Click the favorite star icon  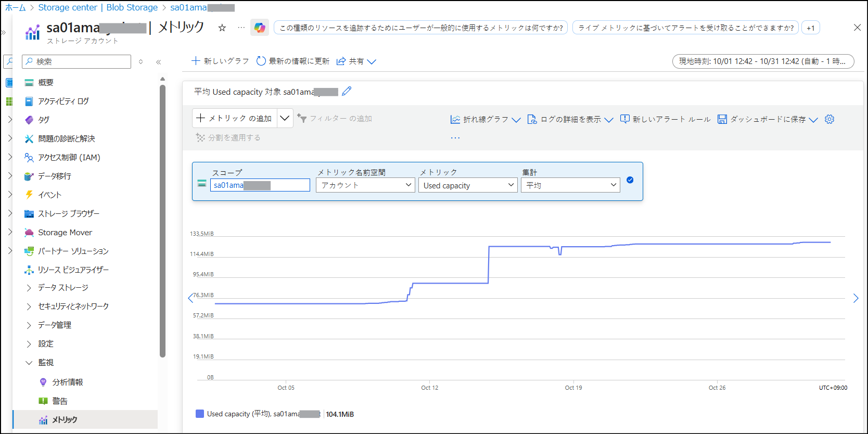(x=222, y=28)
